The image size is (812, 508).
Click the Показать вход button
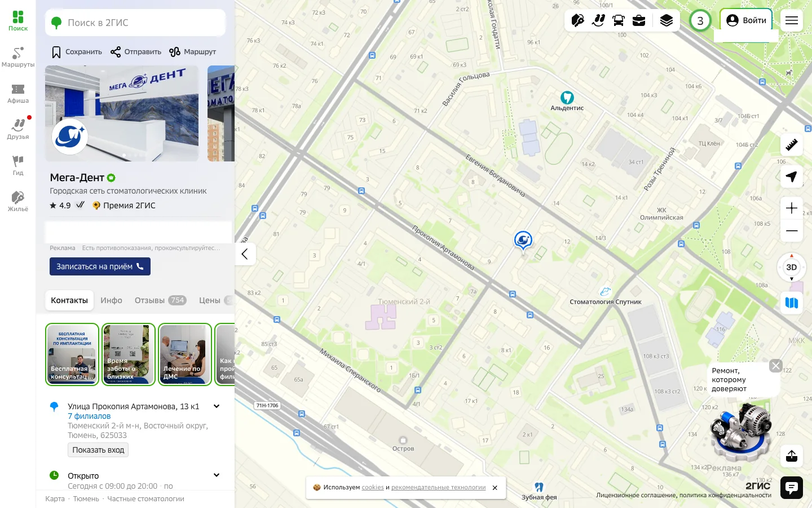click(x=98, y=450)
